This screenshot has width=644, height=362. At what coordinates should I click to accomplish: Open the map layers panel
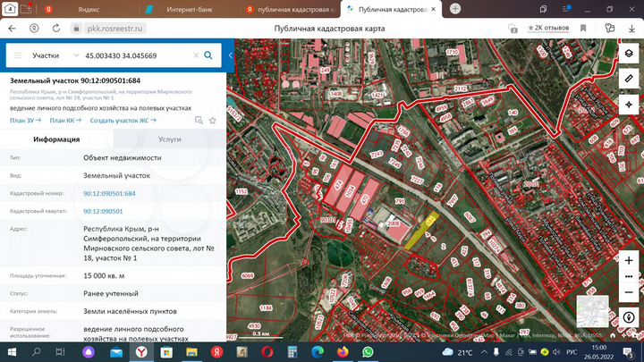tap(629, 55)
